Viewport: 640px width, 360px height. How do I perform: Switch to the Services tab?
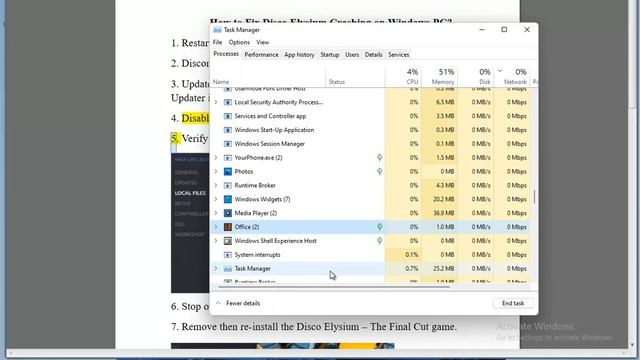click(399, 55)
